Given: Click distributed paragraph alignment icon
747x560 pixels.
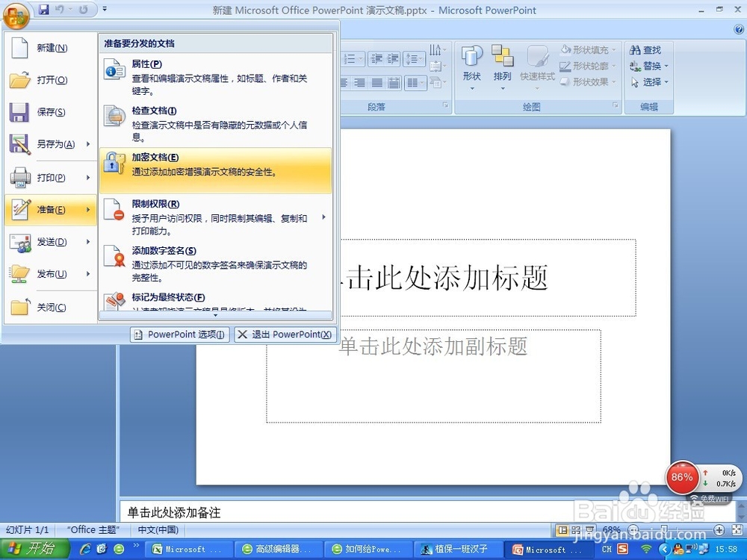Looking at the screenshot, I should point(394,84).
